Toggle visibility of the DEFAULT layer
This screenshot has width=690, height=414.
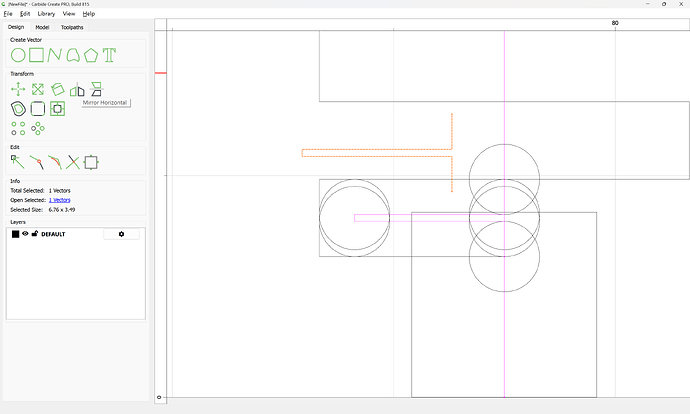point(25,234)
